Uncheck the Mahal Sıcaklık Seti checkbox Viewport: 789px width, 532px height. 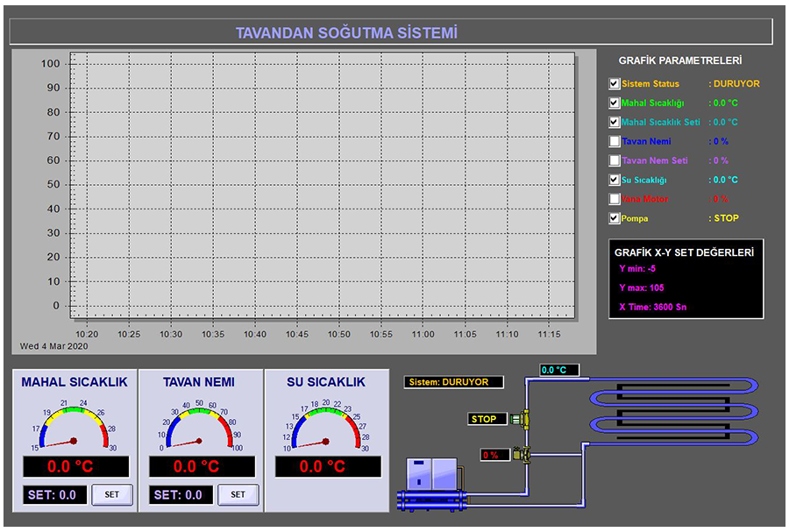(x=614, y=122)
